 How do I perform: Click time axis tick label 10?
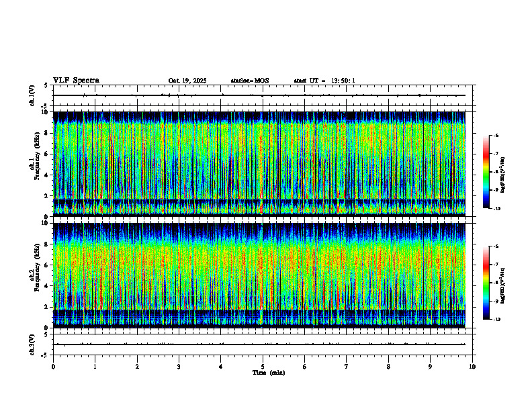coord(472,367)
